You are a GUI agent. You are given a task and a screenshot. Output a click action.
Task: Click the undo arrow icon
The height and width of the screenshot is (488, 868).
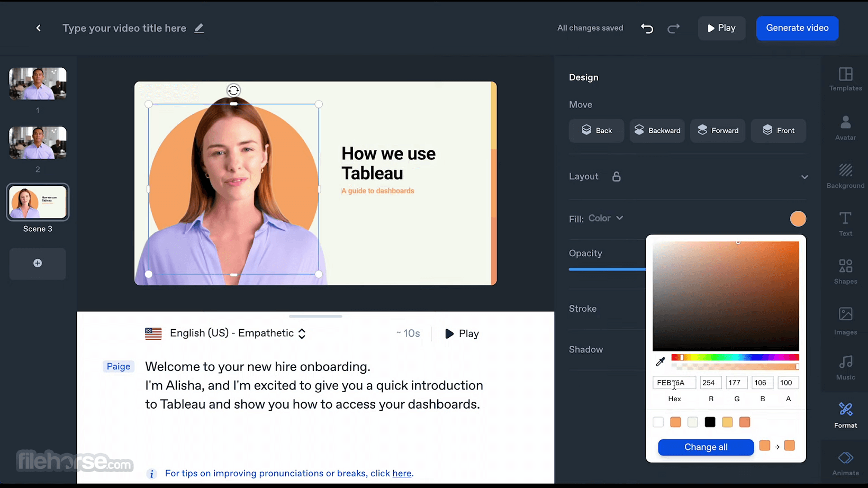647,29
